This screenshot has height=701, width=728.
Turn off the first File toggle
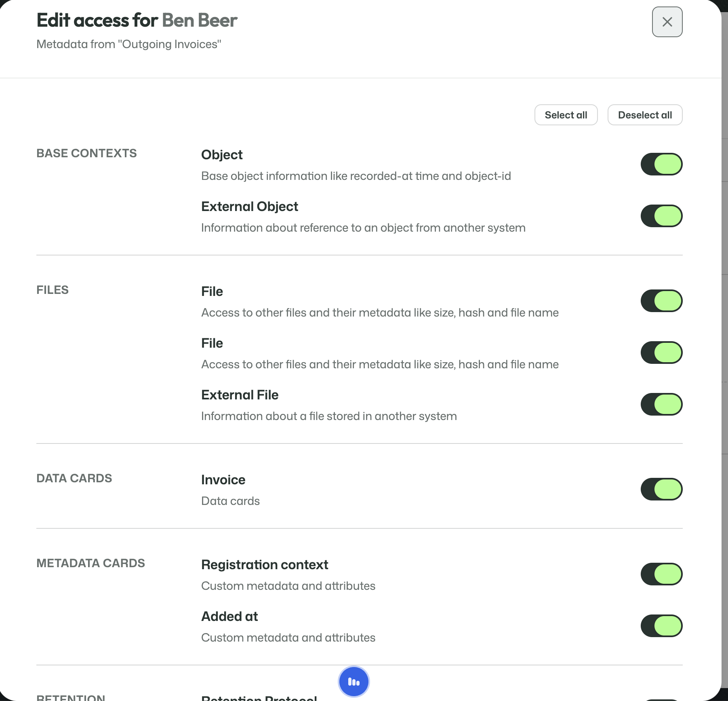tap(661, 301)
